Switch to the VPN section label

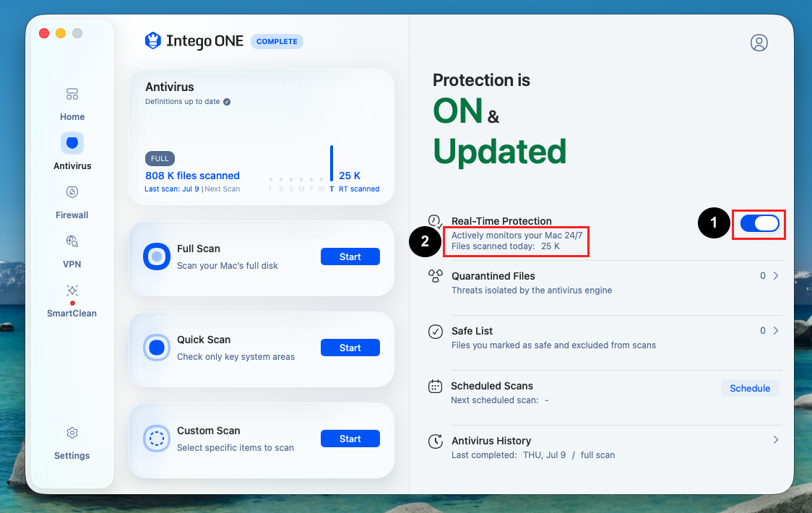click(x=72, y=264)
